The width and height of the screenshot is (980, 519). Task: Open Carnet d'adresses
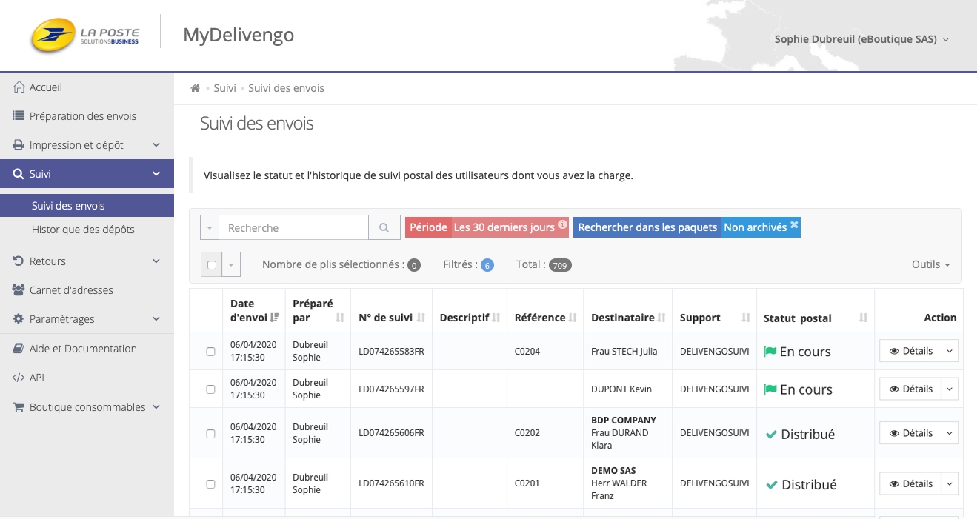[x=87, y=290]
